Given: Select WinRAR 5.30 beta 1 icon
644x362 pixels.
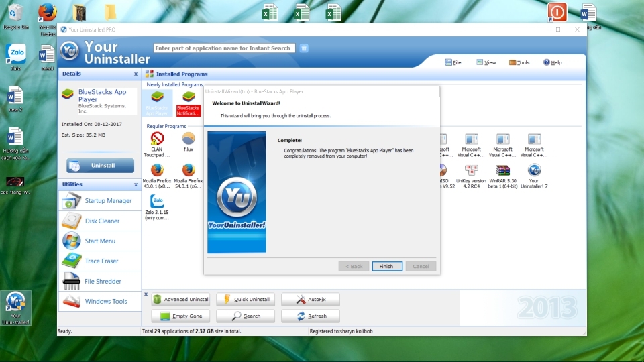Looking at the screenshot, I should [x=502, y=176].
